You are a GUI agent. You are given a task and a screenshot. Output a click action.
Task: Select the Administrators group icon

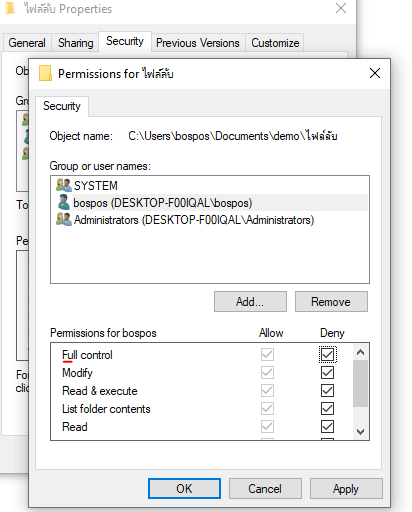(x=64, y=220)
